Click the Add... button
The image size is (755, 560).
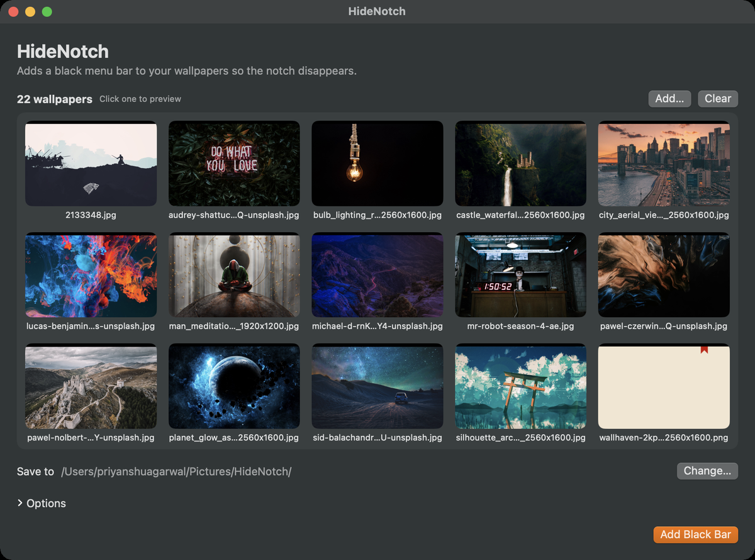(x=669, y=99)
